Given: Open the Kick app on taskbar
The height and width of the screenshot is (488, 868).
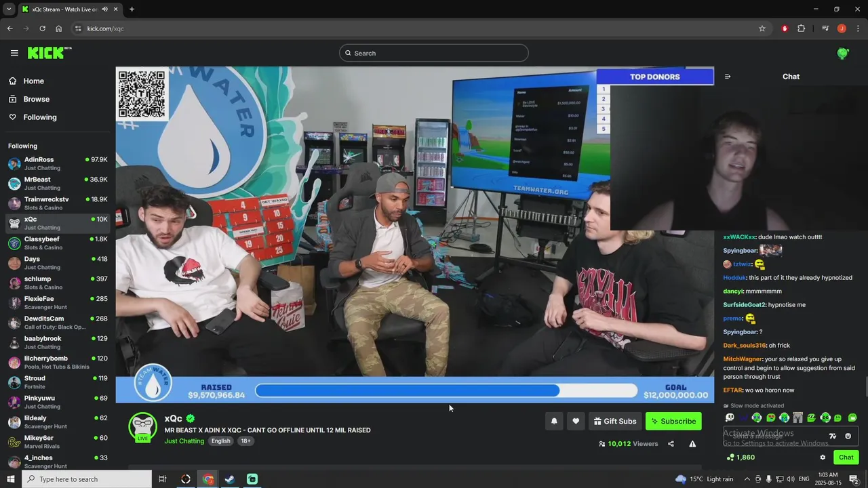Looking at the screenshot, I should coord(252,479).
